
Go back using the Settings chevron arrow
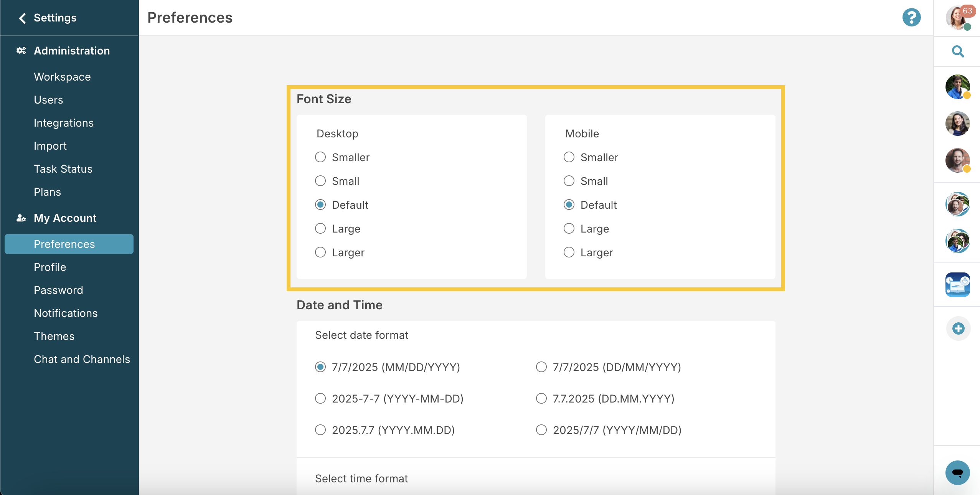point(22,18)
